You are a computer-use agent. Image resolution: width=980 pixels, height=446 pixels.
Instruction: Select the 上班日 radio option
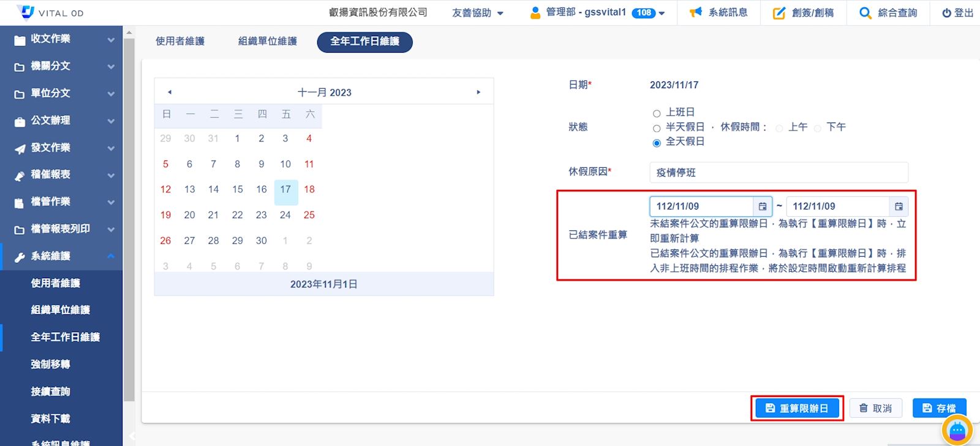tap(657, 113)
